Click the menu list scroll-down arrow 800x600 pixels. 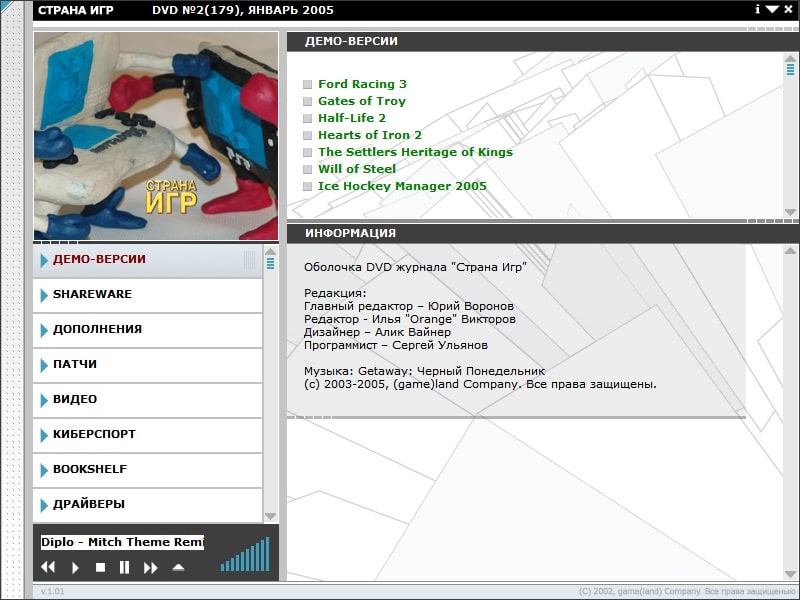click(x=270, y=516)
